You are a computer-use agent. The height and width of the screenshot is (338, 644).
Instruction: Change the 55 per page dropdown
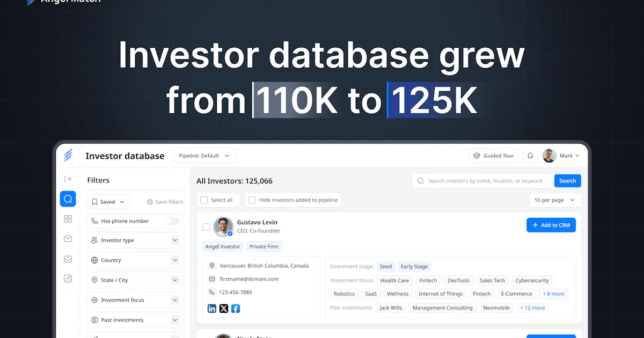(555, 200)
